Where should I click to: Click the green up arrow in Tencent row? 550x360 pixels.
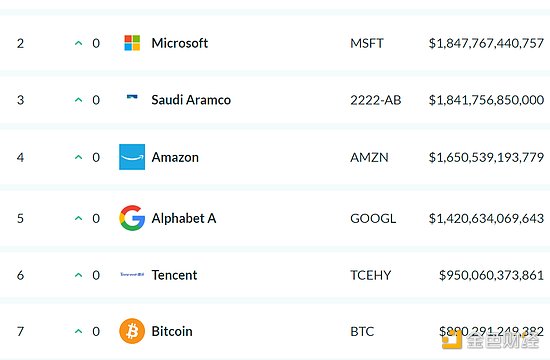click(79, 275)
